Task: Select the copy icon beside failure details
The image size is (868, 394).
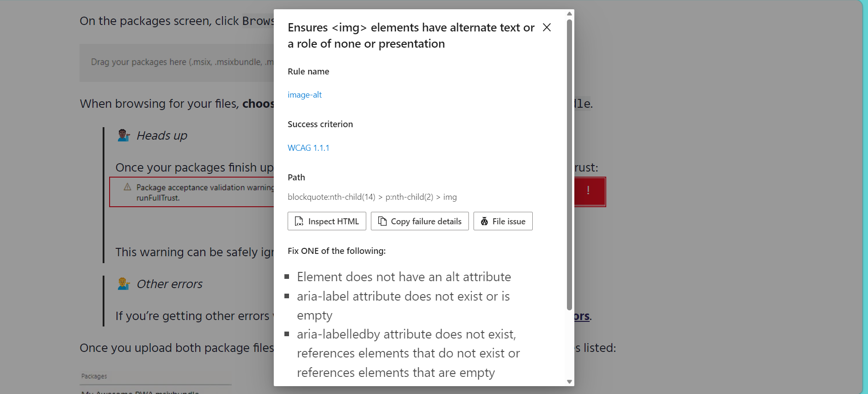Action: click(x=382, y=221)
